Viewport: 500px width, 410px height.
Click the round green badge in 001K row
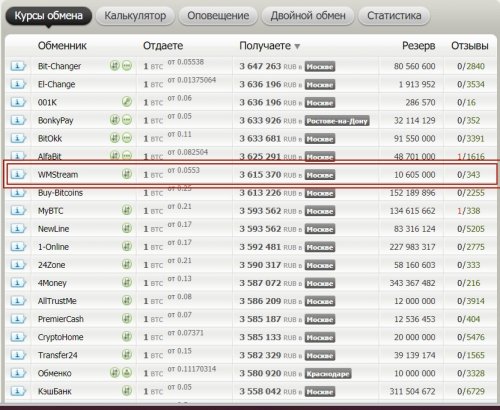127,101
